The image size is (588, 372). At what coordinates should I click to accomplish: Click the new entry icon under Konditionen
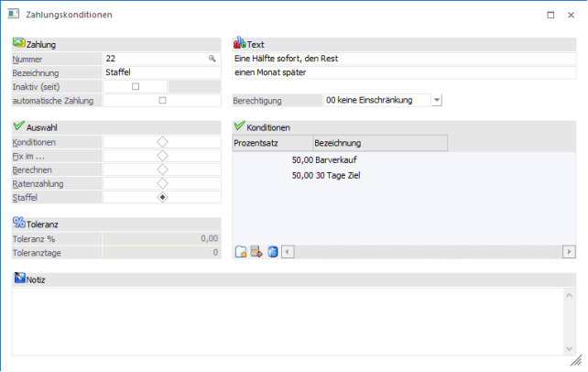point(241,252)
